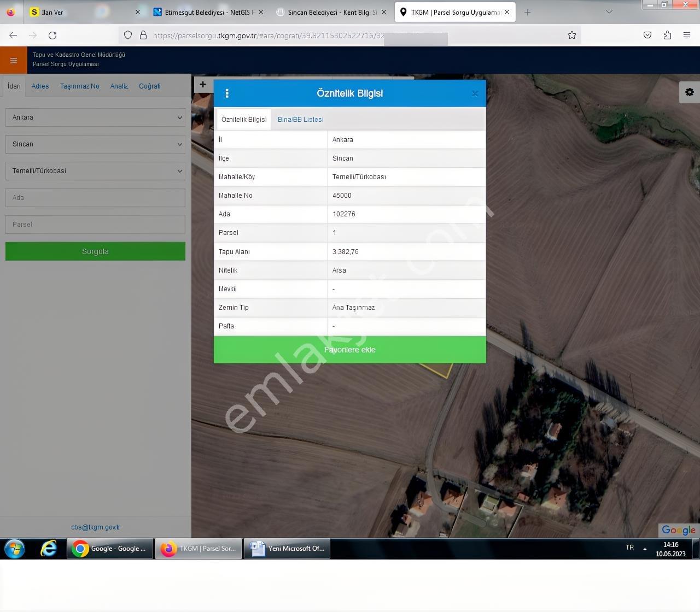Switch to the Coğrafi search tab
Viewport: 700px width, 612px height.
pos(149,86)
